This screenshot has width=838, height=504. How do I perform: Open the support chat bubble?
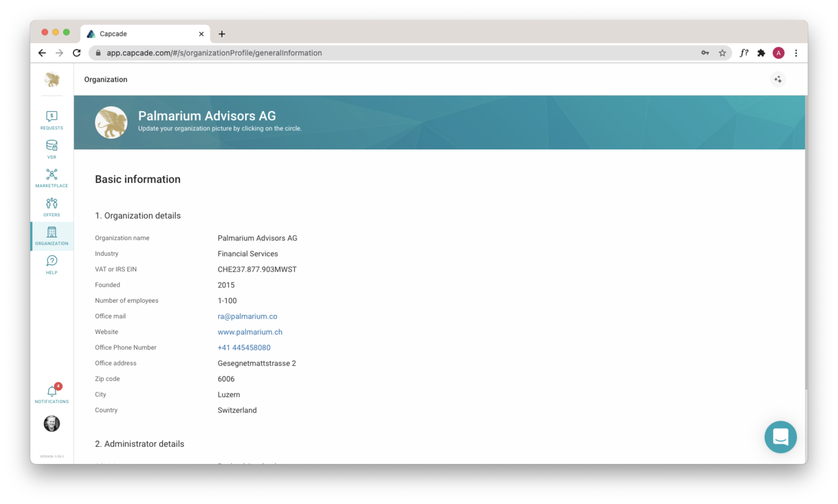point(780,437)
